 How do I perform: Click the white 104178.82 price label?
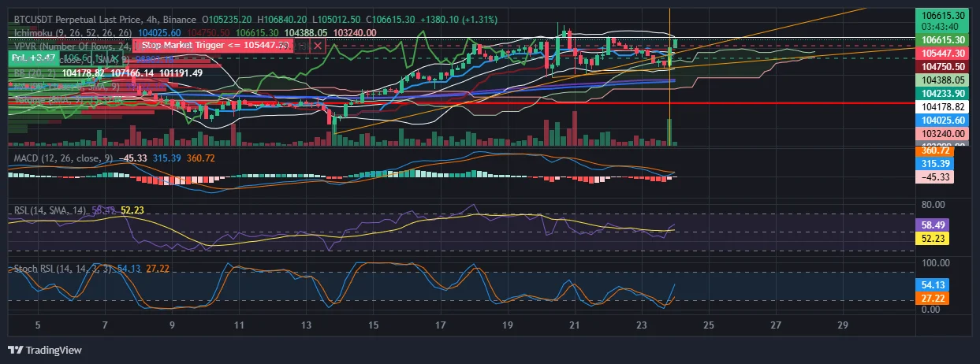coord(943,106)
